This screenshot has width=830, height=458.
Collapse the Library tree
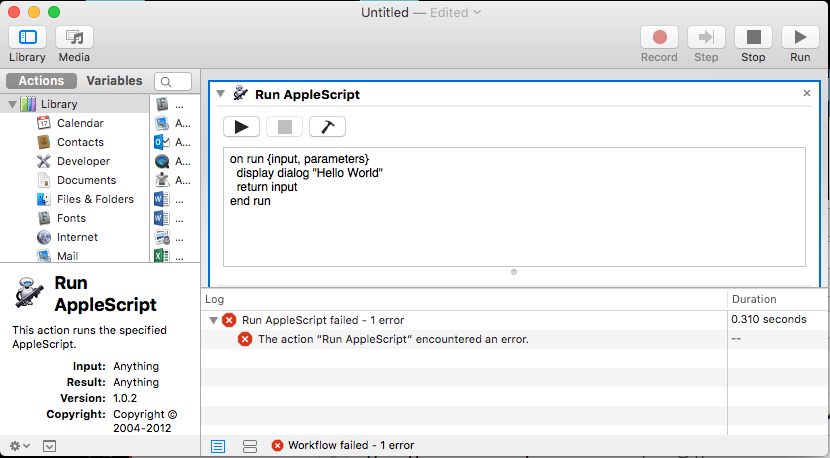(x=12, y=104)
